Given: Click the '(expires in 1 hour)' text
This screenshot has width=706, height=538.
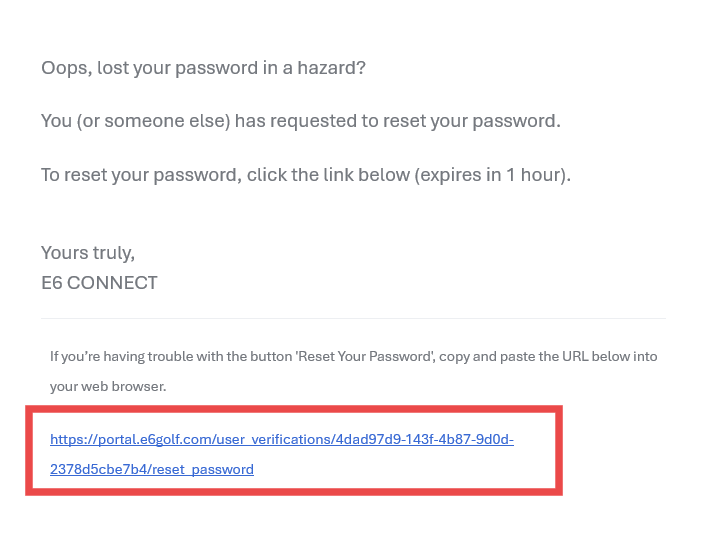Looking at the screenshot, I should [492, 175].
